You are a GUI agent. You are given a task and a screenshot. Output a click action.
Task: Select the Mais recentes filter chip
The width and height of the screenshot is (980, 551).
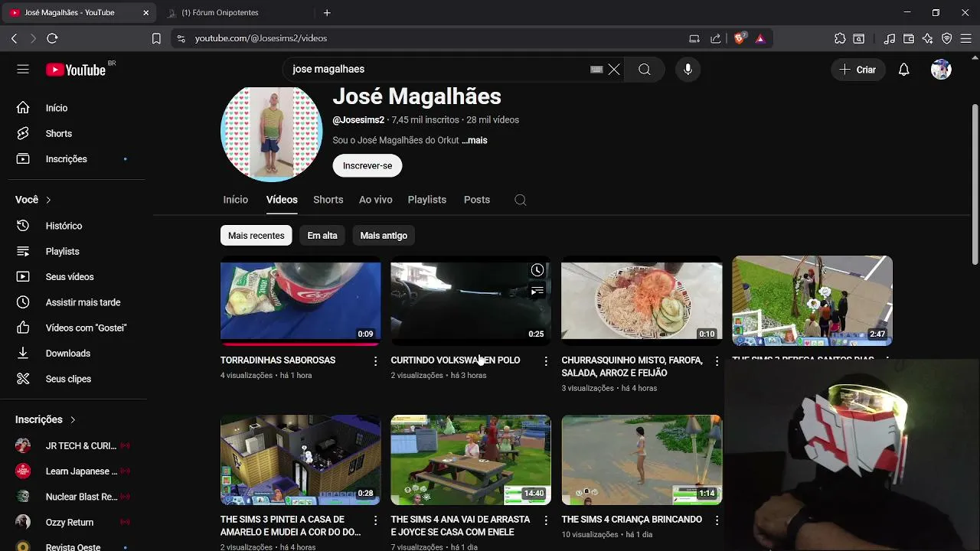(x=256, y=236)
